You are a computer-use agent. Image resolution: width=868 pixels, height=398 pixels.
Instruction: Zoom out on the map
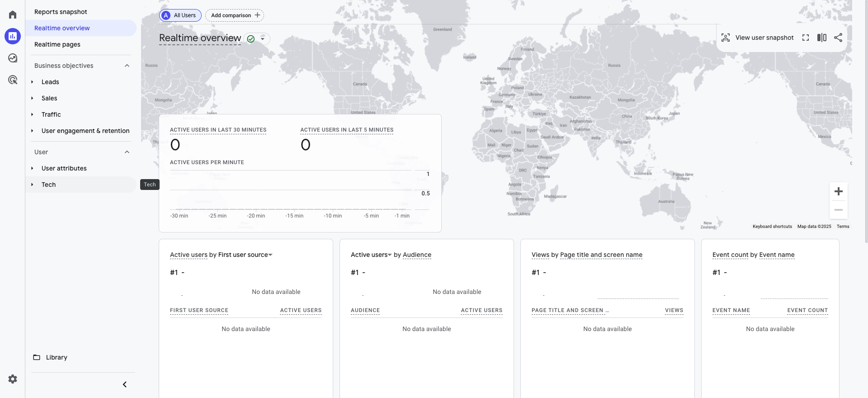point(839,210)
